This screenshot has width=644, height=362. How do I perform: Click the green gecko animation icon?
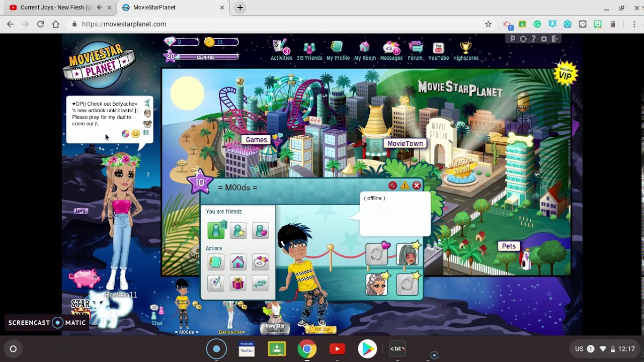[x=147, y=104]
